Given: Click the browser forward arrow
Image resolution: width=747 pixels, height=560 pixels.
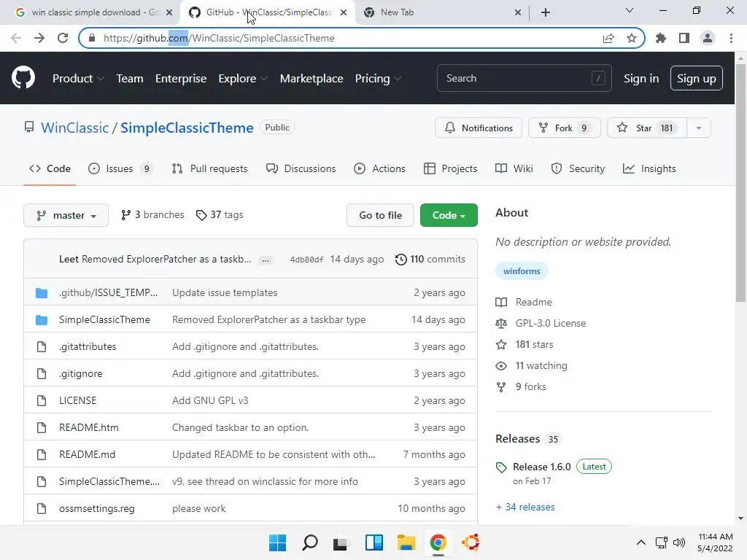Looking at the screenshot, I should click(x=39, y=38).
